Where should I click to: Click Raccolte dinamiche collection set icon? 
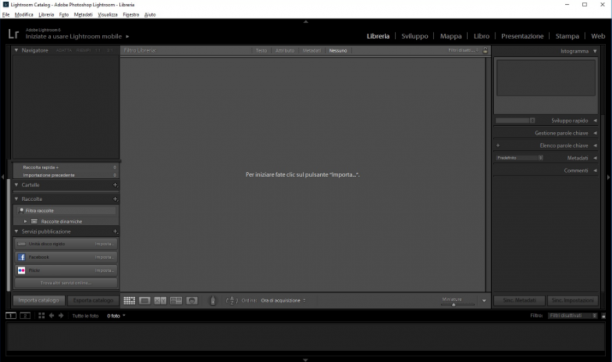click(x=34, y=221)
